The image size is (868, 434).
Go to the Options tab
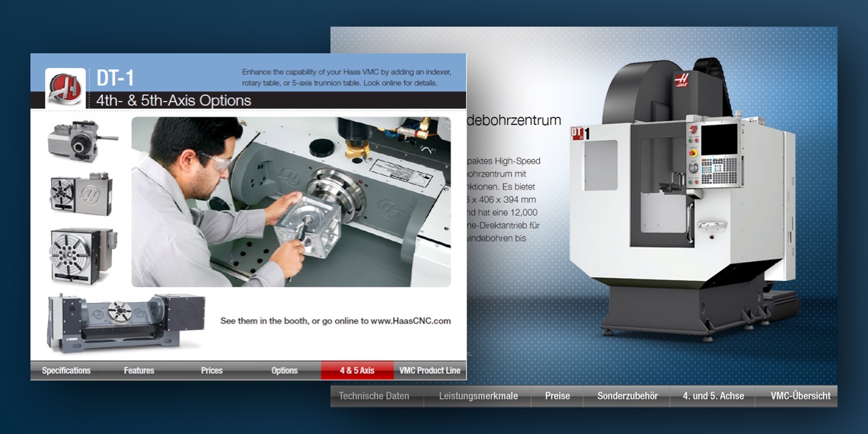click(284, 371)
